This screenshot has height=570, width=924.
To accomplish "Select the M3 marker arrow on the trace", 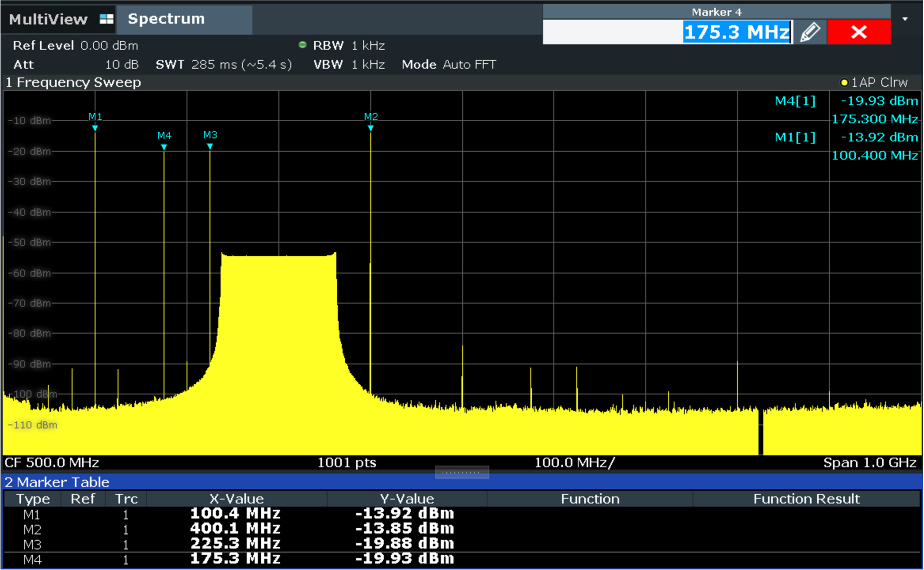I will [210, 145].
